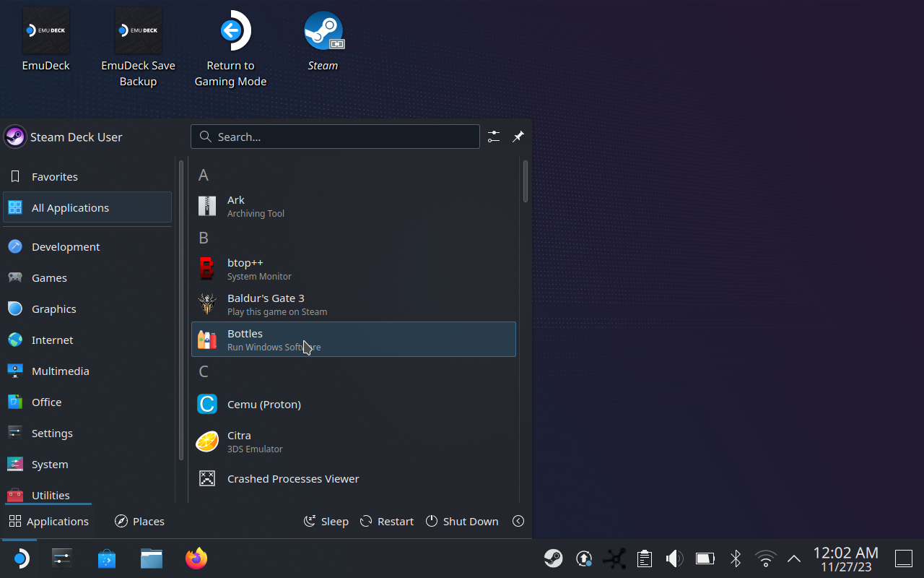Click the Steam tray icon
The height and width of the screenshot is (578, 924).
click(x=554, y=558)
